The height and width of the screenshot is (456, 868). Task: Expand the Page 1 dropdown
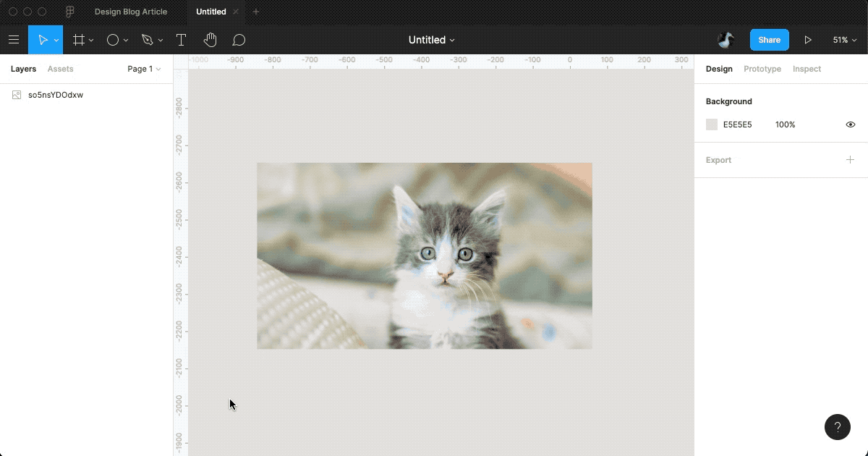coord(144,69)
